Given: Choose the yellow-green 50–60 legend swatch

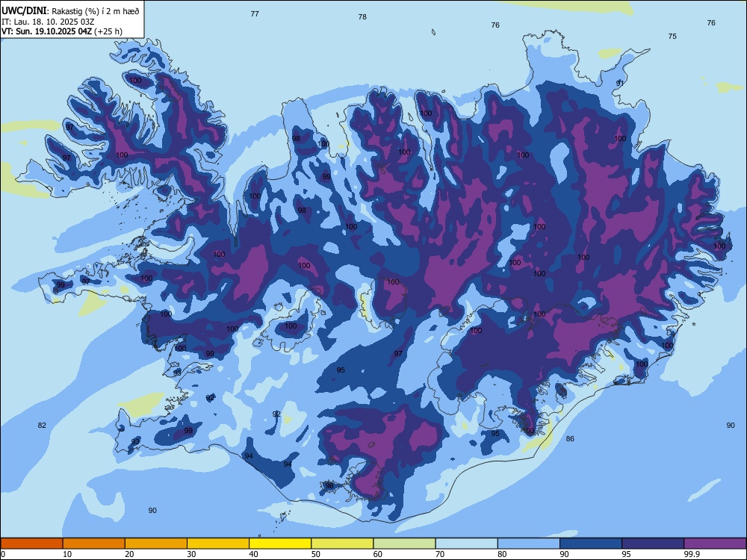Looking at the screenshot, I should pos(342,544).
